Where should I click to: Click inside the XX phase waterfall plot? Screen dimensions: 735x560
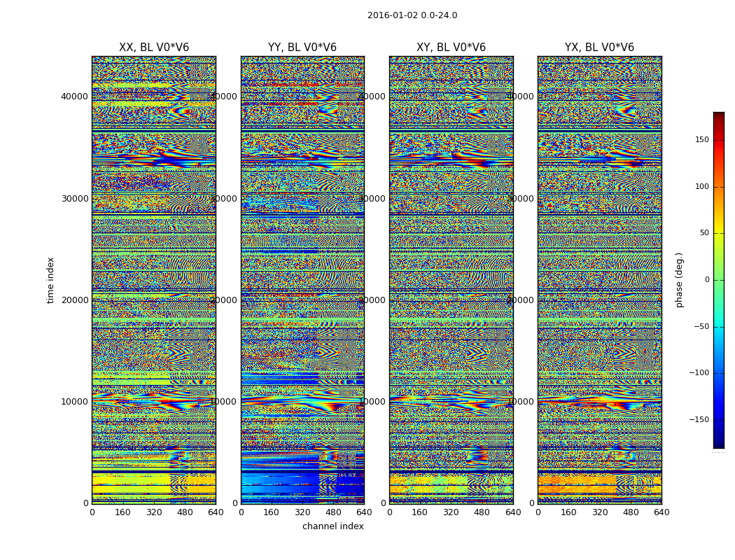click(x=154, y=280)
